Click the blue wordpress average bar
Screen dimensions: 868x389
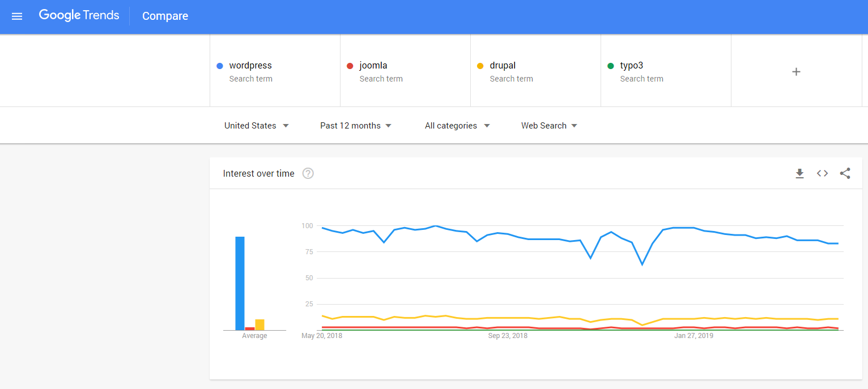pyautogui.click(x=240, y=283)
